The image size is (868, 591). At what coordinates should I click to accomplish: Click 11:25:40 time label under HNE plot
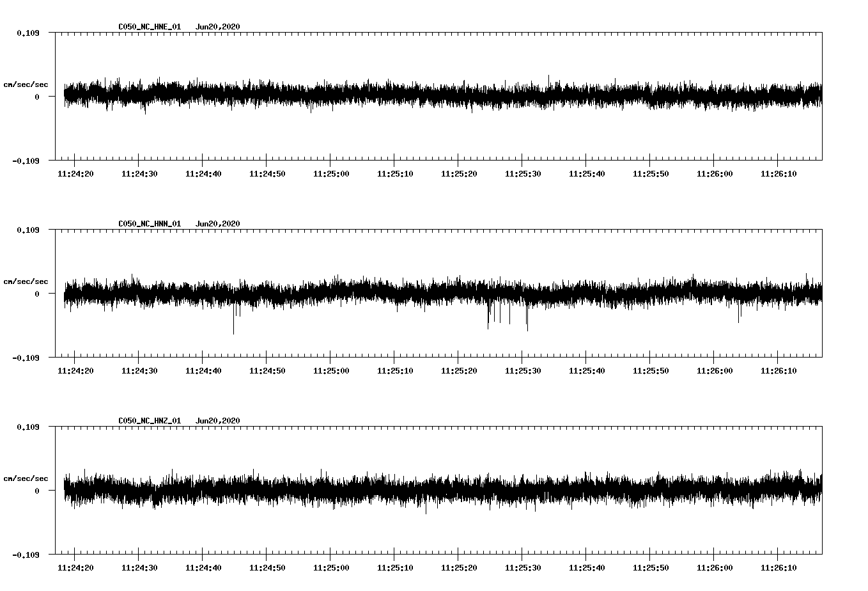[587, 174]
